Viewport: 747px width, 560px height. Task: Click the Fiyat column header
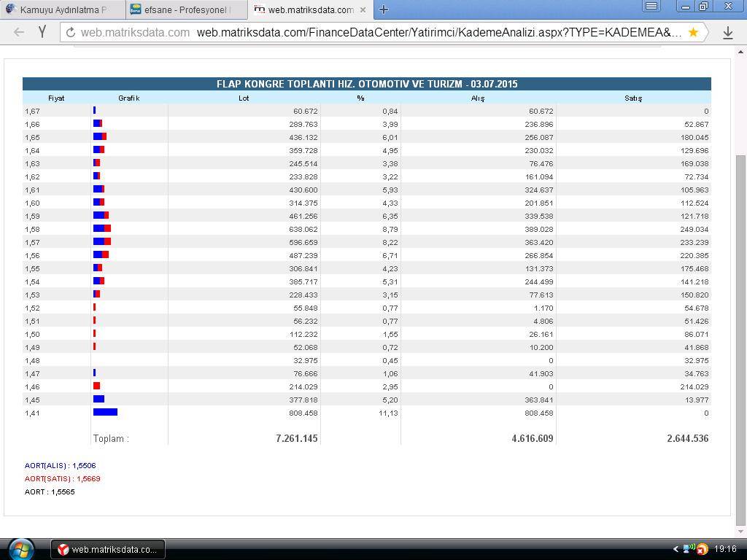tap(56, 98)
